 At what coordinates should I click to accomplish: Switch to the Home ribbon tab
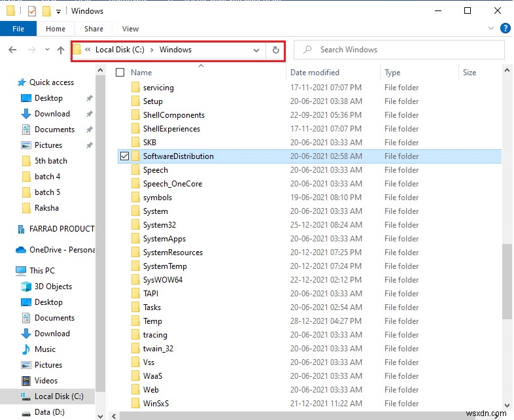56,29
